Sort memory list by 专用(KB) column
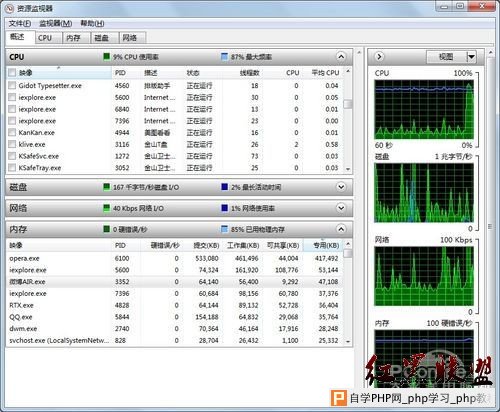This screenshot has width=500, height=412. pos(323,245)
